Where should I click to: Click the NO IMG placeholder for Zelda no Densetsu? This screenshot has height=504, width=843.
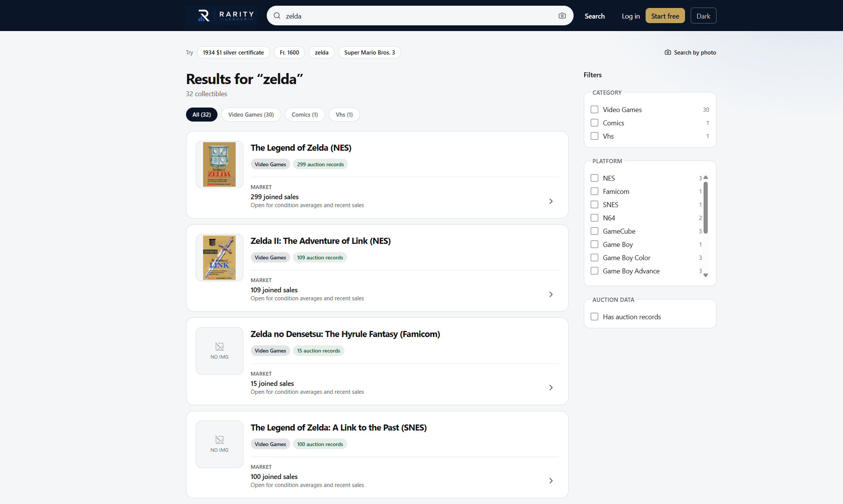click(219, 351)
